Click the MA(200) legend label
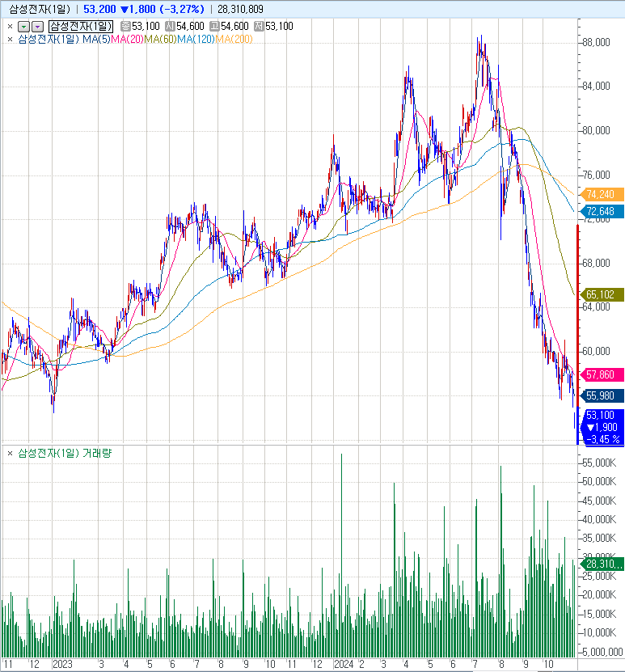Screen dimensions: 625x672 coord(234,39)
